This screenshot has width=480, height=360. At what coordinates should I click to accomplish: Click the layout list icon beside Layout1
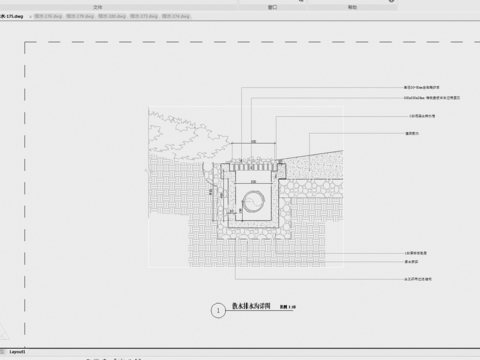tap(3, 352)
